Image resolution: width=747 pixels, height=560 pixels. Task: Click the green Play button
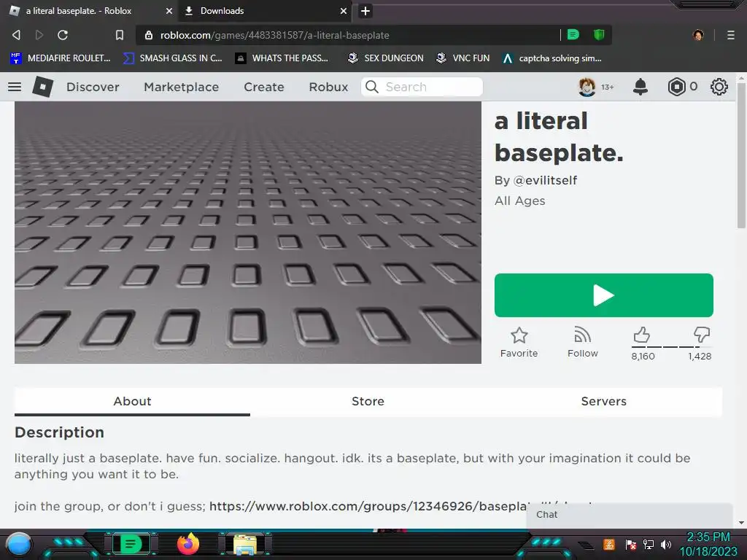[x=603, y=295]
